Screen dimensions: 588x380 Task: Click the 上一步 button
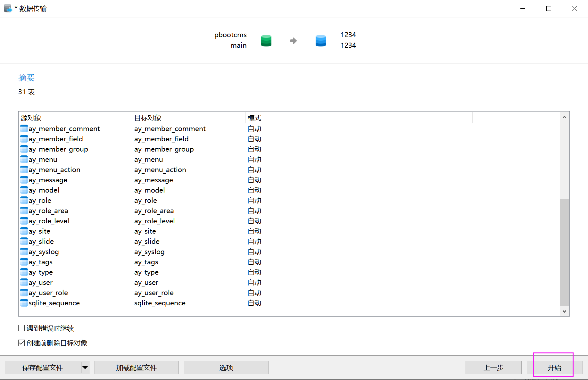[x=493, y=368]
